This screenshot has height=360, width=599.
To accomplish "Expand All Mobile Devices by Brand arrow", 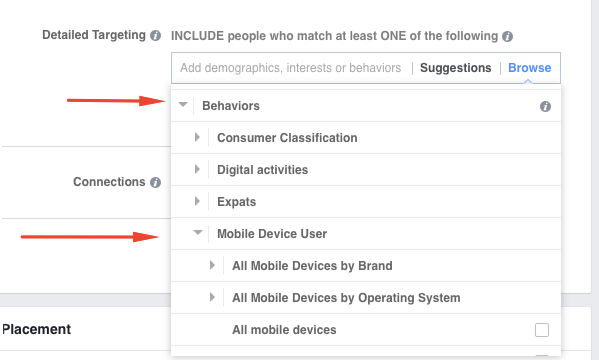I will [212, 265].
